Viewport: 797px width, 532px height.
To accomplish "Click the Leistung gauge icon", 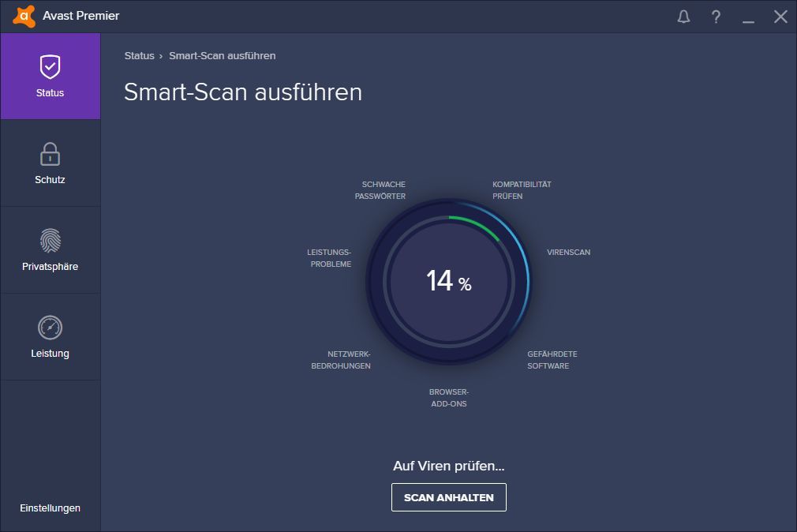I will (50, 328).
